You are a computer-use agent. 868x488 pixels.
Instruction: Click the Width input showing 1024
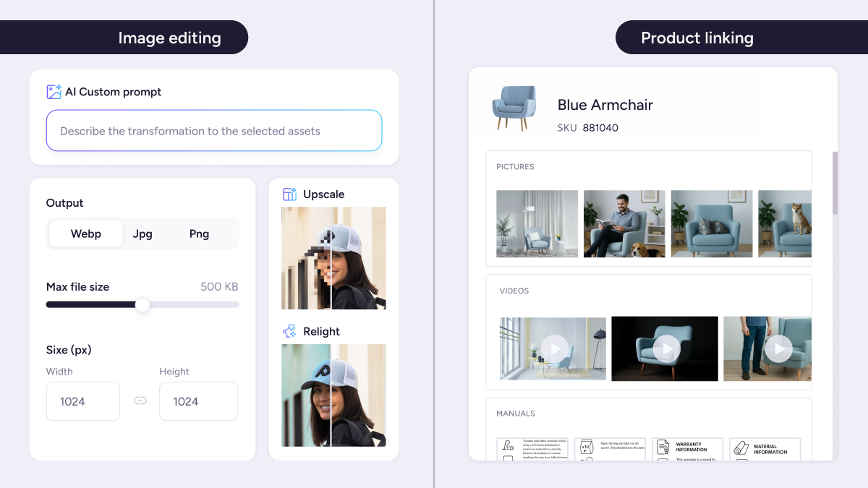point(83,401)
